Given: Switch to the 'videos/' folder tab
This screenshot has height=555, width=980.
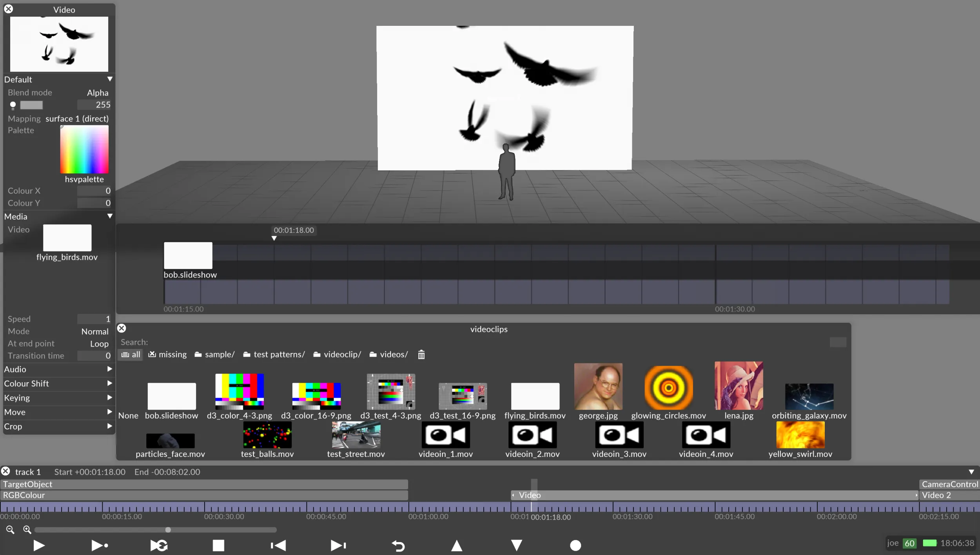Looking at the screenshot, I should 388,354.
